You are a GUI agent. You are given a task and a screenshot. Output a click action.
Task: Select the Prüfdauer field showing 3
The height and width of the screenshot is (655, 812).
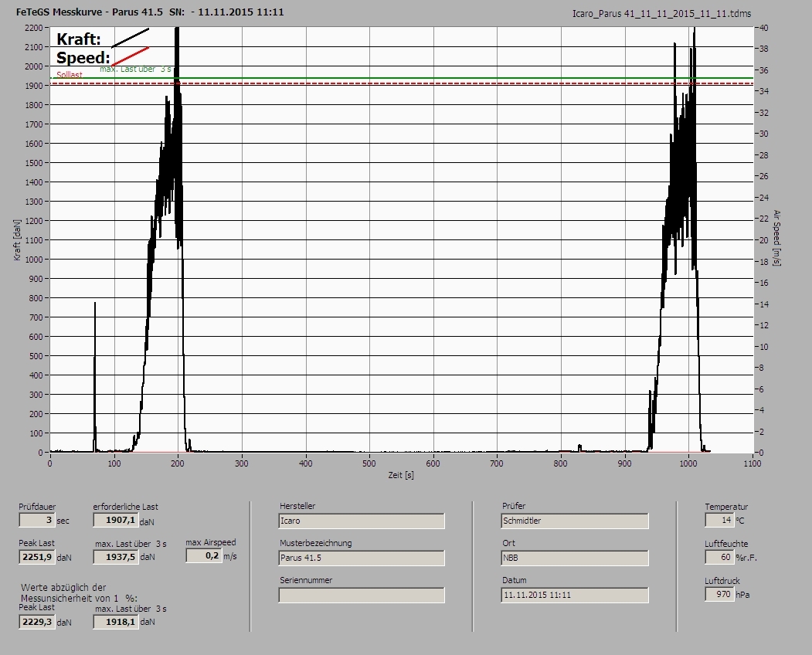pos(37,520)
